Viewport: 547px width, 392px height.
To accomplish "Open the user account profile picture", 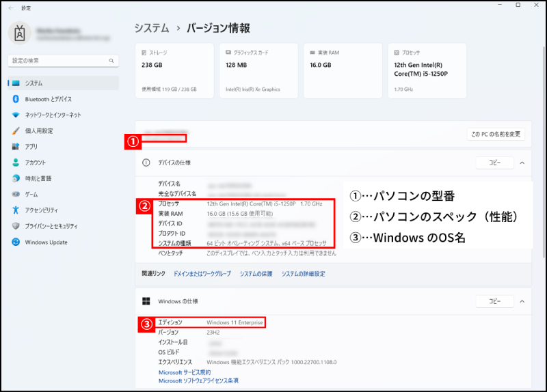I will point(20,33).
